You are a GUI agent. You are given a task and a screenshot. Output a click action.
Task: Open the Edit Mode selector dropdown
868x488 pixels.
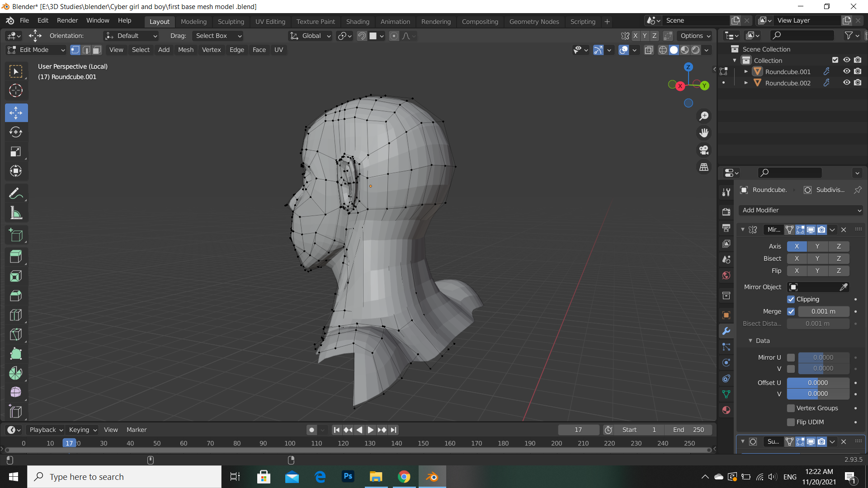click(36, 50)
